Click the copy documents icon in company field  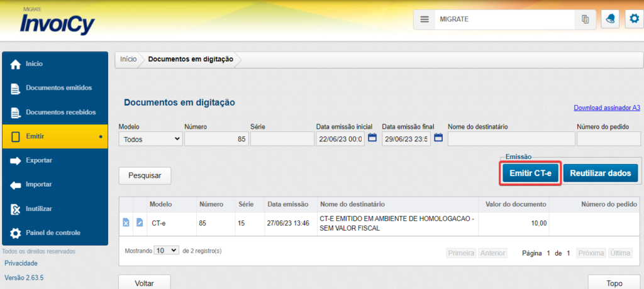pyautogui.click(x=585, y=19)
